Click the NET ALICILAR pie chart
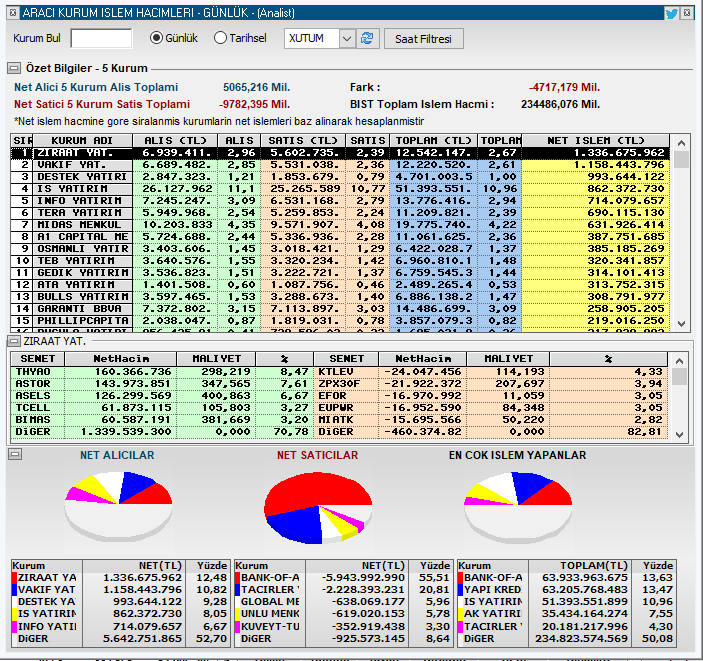Viewport: 703px width, 661px height. 118,505
